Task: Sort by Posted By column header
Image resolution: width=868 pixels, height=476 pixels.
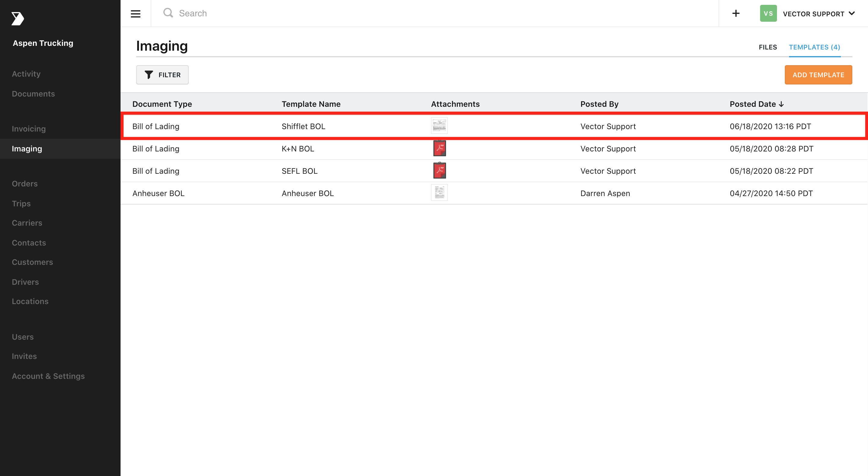Action: 599,104
